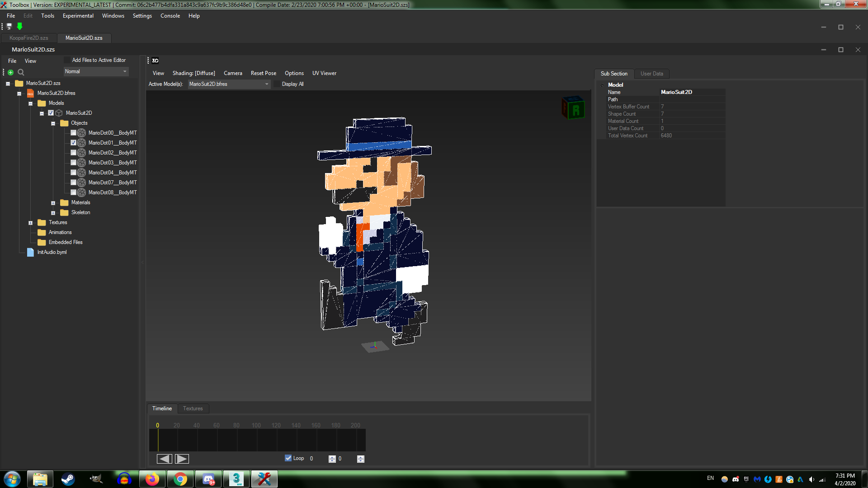868x488 pixels.
Task: Collapse the Models folder node
Action: coord(30,103)
